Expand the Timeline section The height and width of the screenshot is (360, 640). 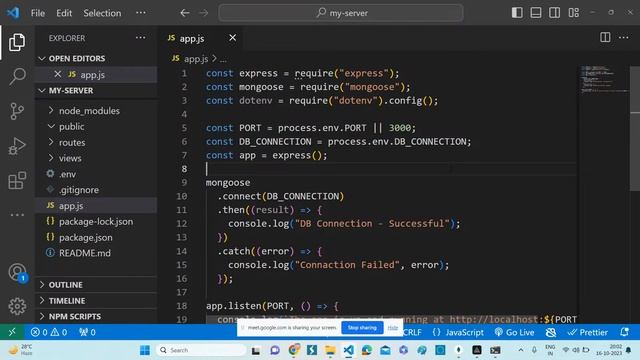point(96,301)
